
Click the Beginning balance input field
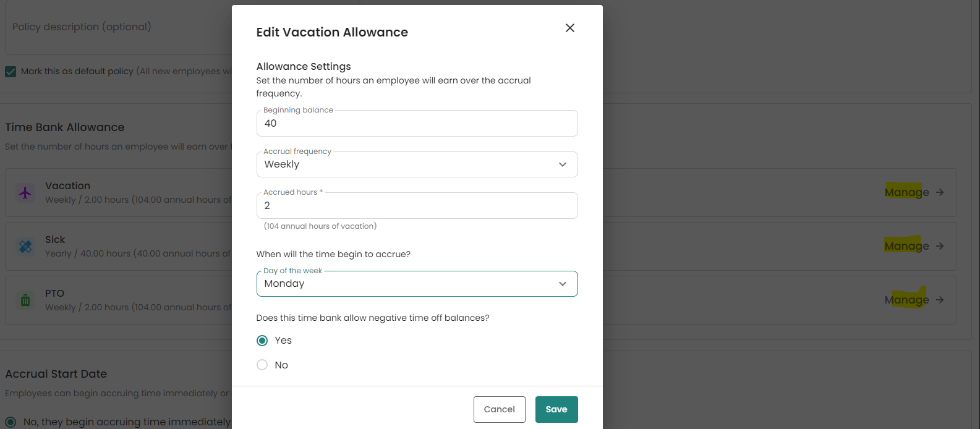[417, 124]
